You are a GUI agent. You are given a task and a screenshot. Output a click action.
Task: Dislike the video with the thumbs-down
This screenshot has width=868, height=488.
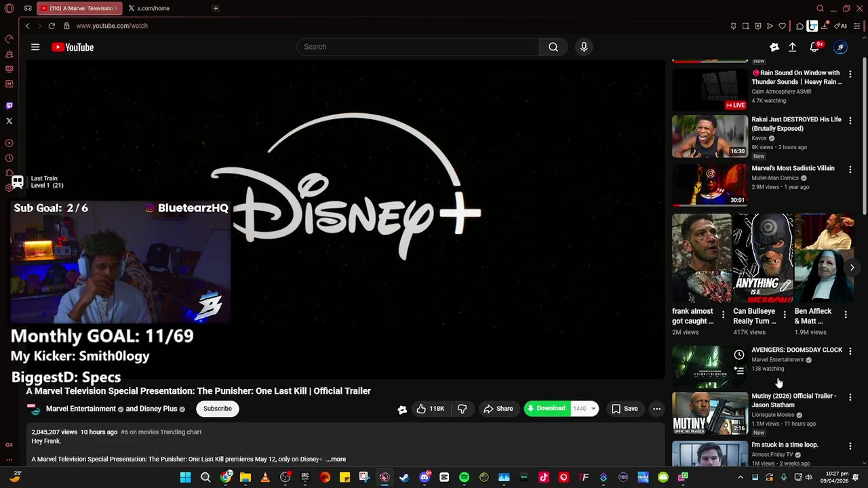click(x=462, y=409)
